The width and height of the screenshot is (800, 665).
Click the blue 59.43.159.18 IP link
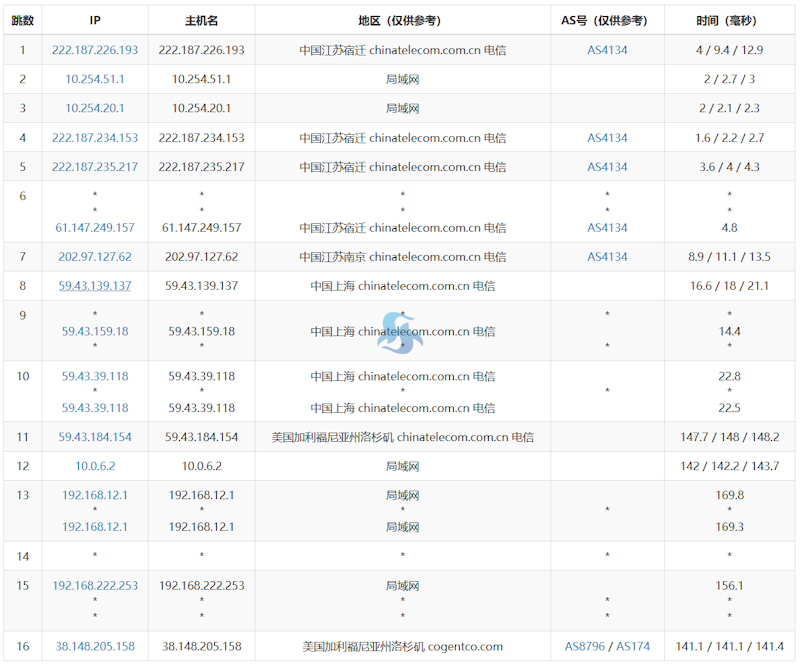95,331
